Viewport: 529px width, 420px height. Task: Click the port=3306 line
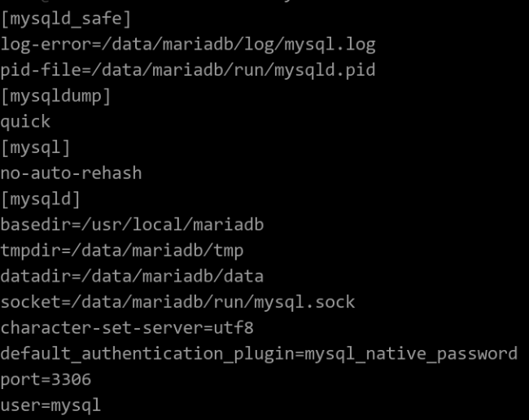coord(46,380)
